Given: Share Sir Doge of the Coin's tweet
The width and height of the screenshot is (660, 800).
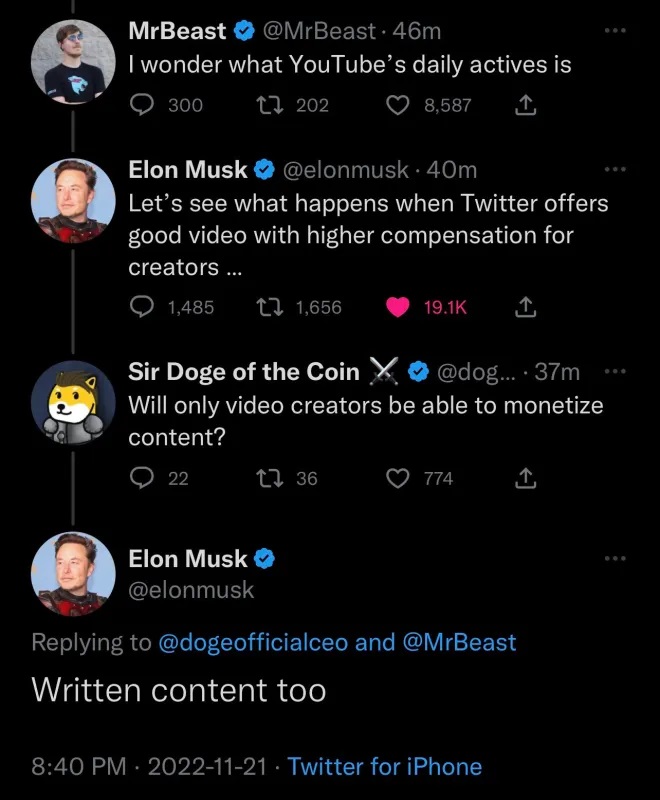Looking at the screenshot, I should 521,479.
